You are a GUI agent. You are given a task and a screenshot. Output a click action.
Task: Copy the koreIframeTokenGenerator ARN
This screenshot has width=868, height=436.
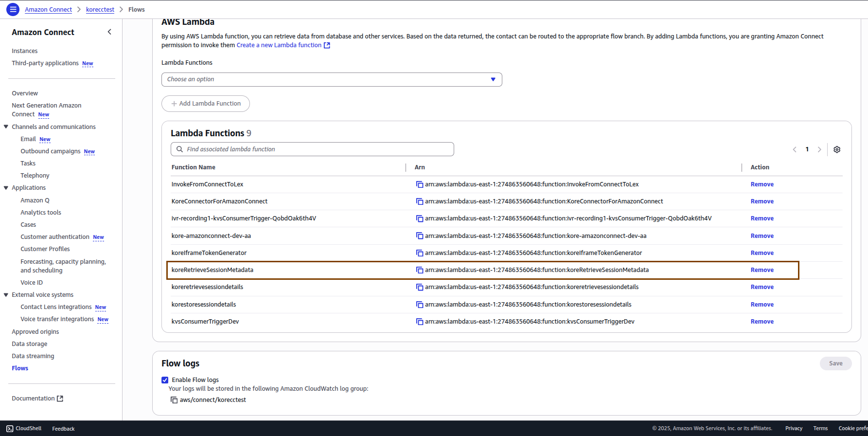(x=419, y=253)
